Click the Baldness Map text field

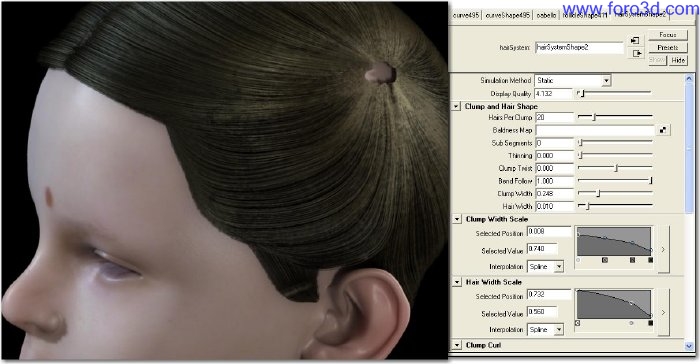[595, 130]
